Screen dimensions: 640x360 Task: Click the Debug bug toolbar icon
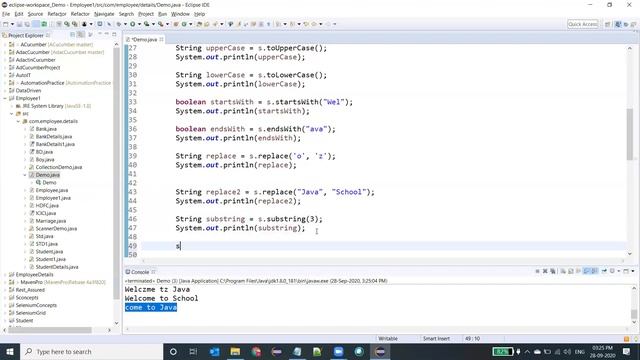coord(119,24)
